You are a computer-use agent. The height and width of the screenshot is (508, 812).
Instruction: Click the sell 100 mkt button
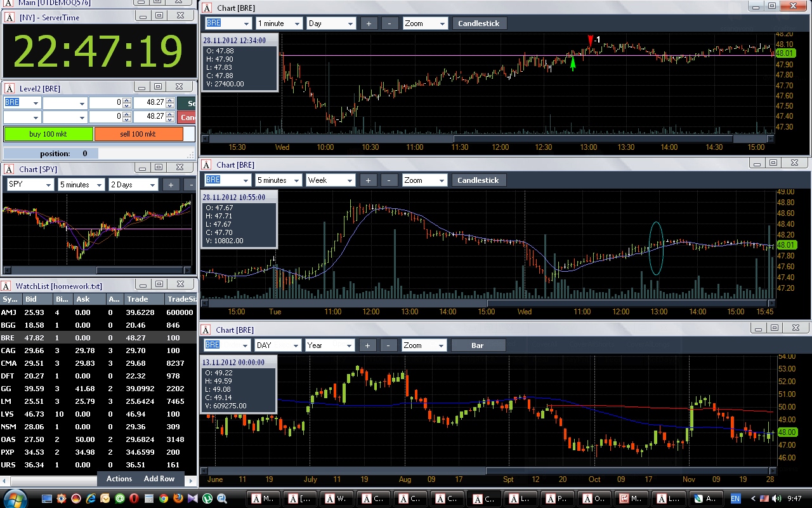pos(138,134)
